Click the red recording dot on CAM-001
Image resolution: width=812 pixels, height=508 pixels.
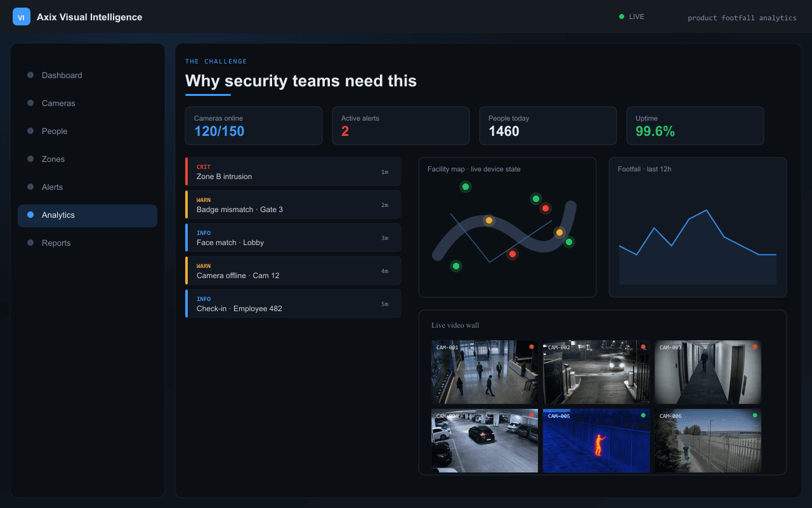click(532, 347)
